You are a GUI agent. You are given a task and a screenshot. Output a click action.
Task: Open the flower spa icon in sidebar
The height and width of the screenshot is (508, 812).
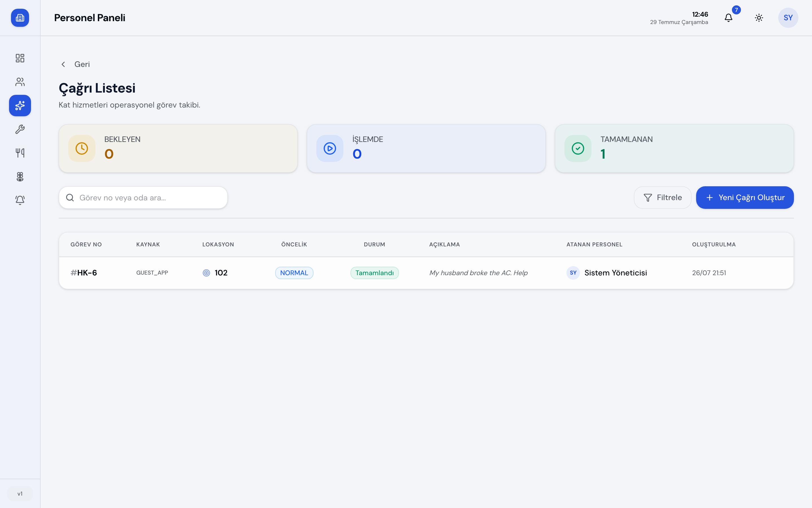(20, 176)
